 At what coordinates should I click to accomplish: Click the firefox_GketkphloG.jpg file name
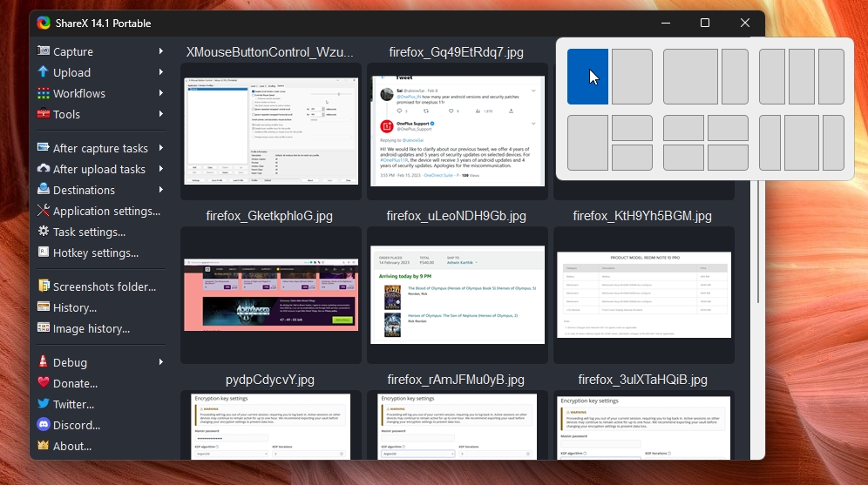(x=269, y=216)
